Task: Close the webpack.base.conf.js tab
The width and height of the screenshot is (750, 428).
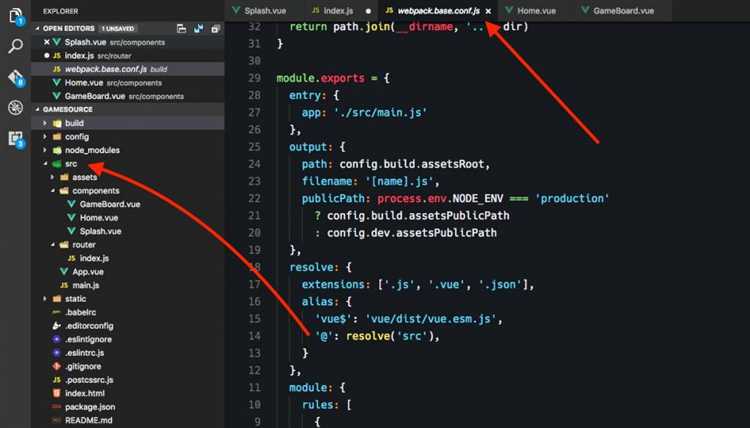Action: (488, 10)
